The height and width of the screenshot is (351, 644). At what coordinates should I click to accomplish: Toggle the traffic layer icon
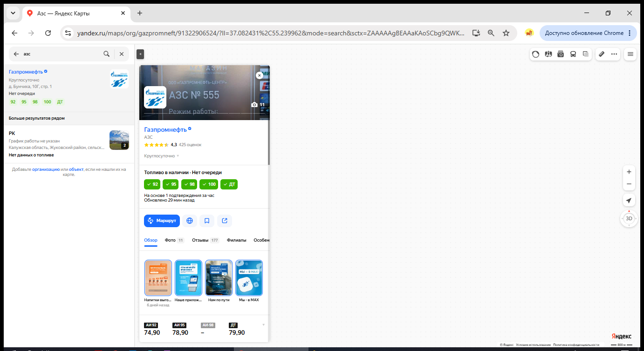tap(536, 54)
